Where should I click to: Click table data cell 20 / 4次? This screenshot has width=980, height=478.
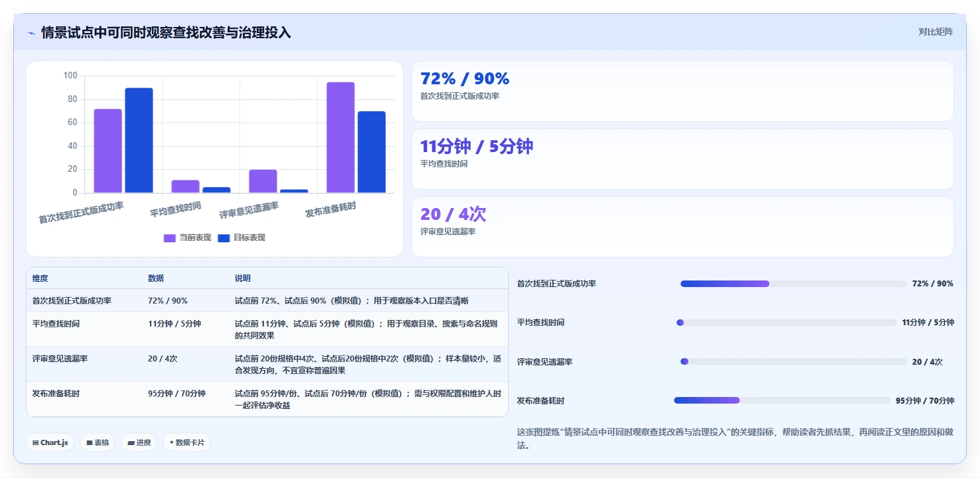[x=163, y=359]
